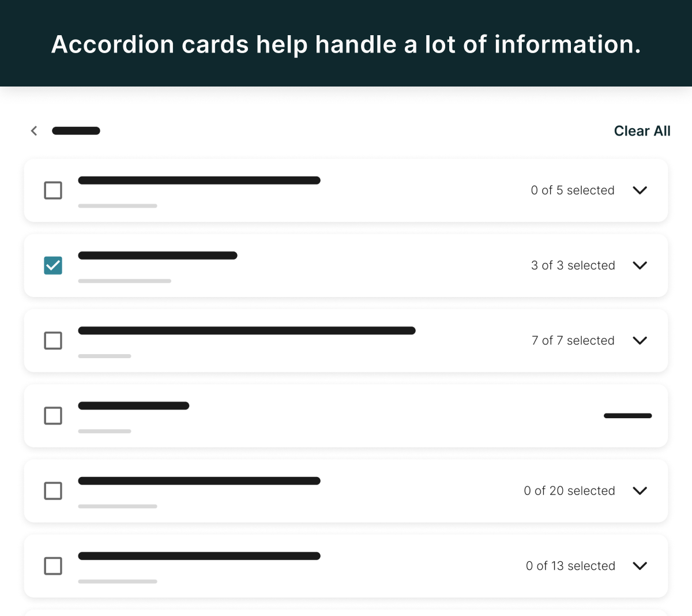
Task: Check the checkbox on the 0 of 20 card
Action: coord(53,491)
